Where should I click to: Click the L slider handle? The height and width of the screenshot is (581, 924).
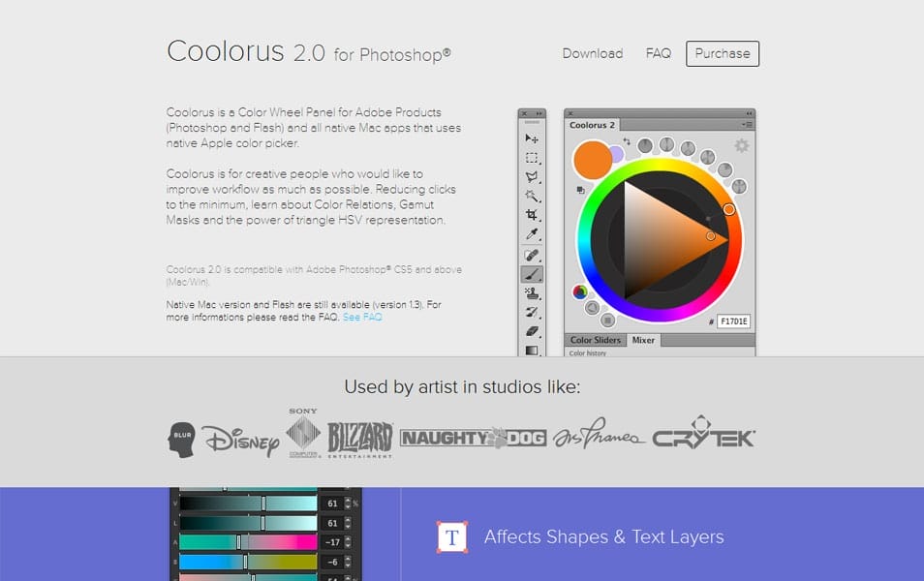coord(262,523)
